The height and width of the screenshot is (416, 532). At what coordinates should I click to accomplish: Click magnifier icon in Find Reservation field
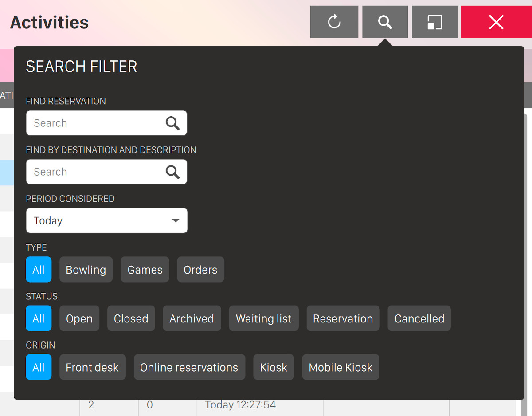[172, 123]
